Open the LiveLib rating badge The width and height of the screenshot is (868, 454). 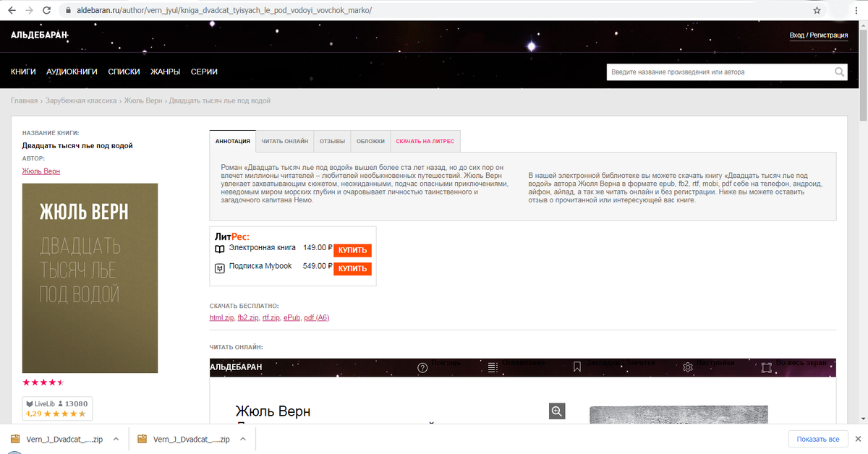pos(57,408)
